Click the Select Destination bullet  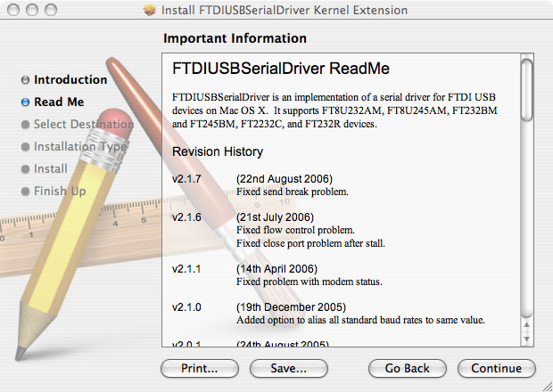tap(25, 125)
